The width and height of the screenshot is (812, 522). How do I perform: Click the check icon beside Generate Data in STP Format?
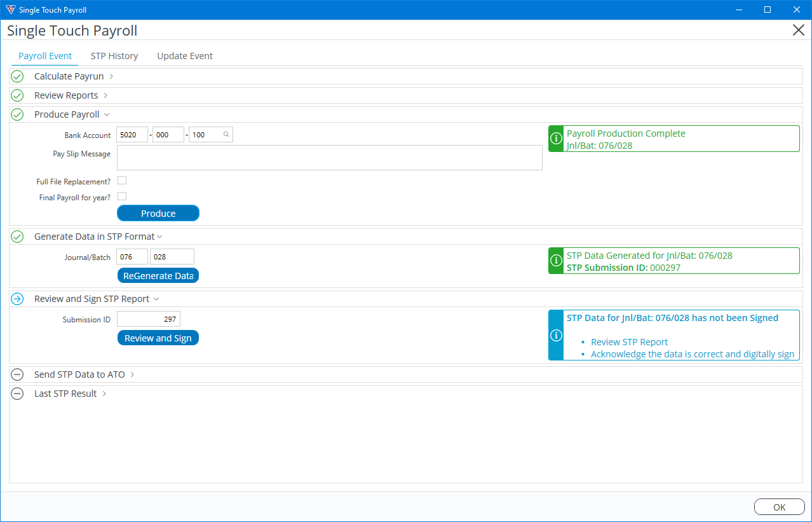point(17,237)
